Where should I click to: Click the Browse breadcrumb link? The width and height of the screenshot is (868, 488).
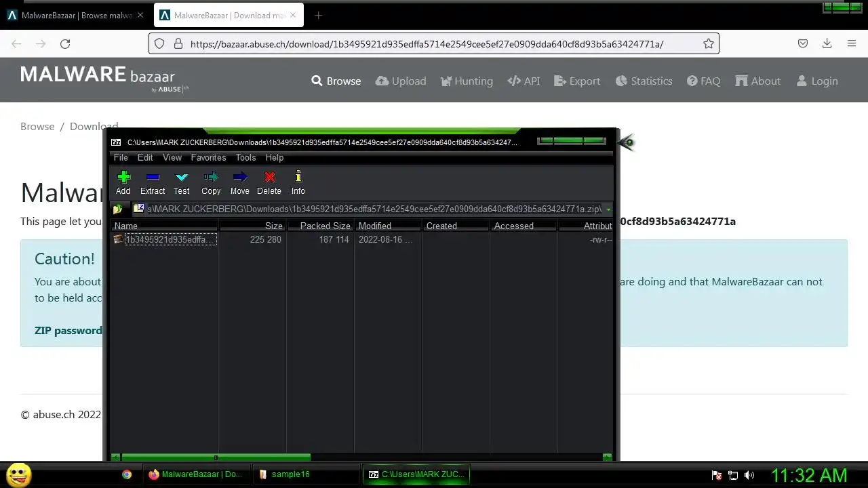click(37, 126)
